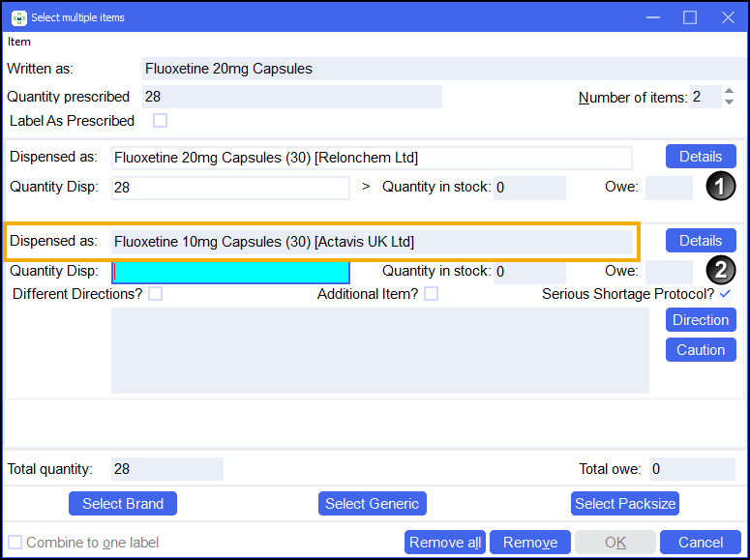The height and width of the screenshot is (560, 750).
Task: Click the numbered badge 1 marker
Action: [720, 187]
